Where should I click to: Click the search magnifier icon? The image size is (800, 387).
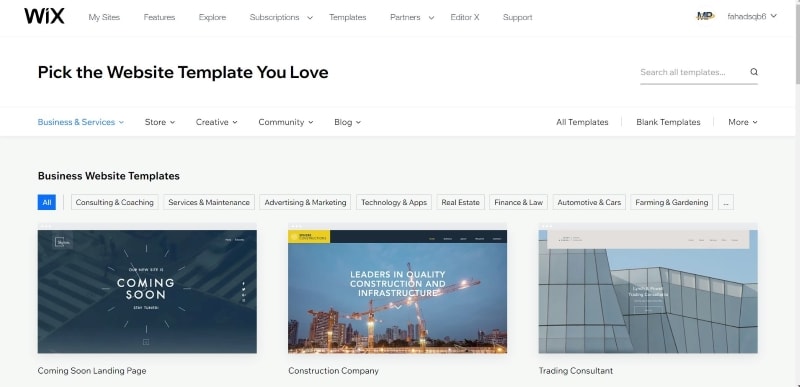pos(754,72)
